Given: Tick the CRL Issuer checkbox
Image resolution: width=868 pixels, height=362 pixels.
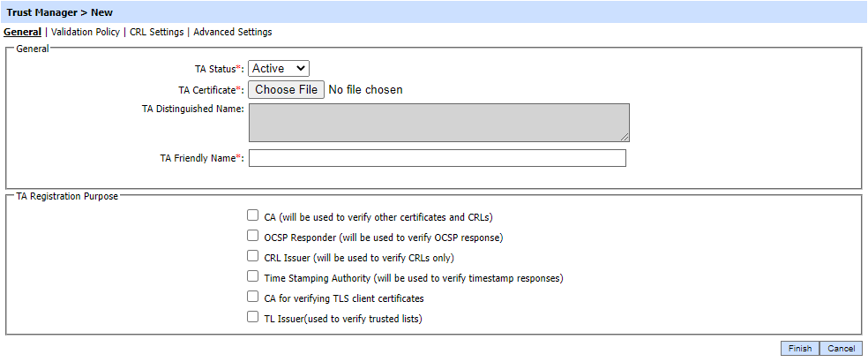Looking at the screenshot, I should pyautogui.click(x=253, y=256).
